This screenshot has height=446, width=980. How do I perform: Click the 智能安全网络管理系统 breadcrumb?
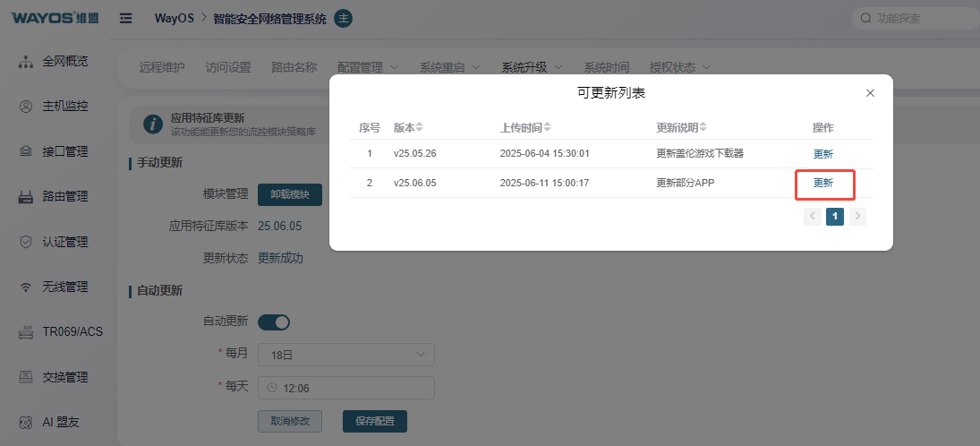click(x=269, y=18)
